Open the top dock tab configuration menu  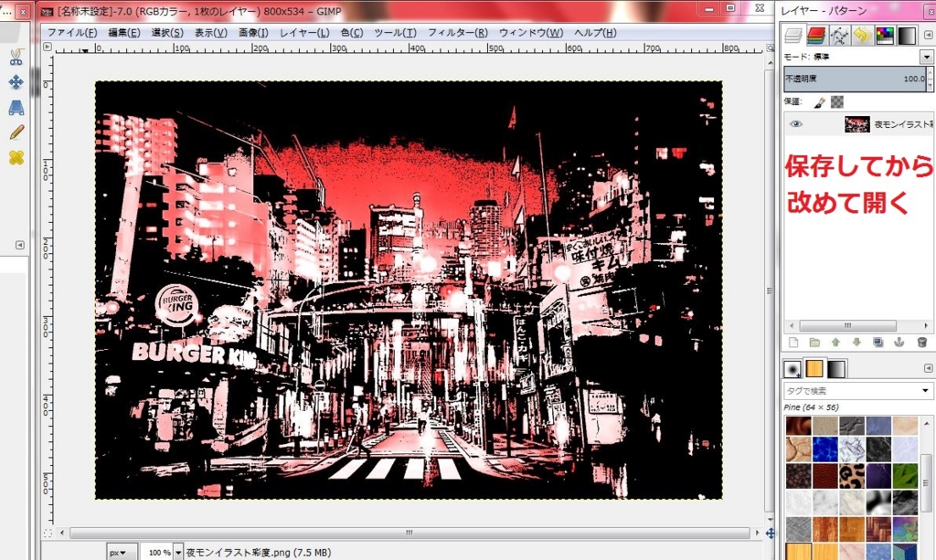click(929, 36)
